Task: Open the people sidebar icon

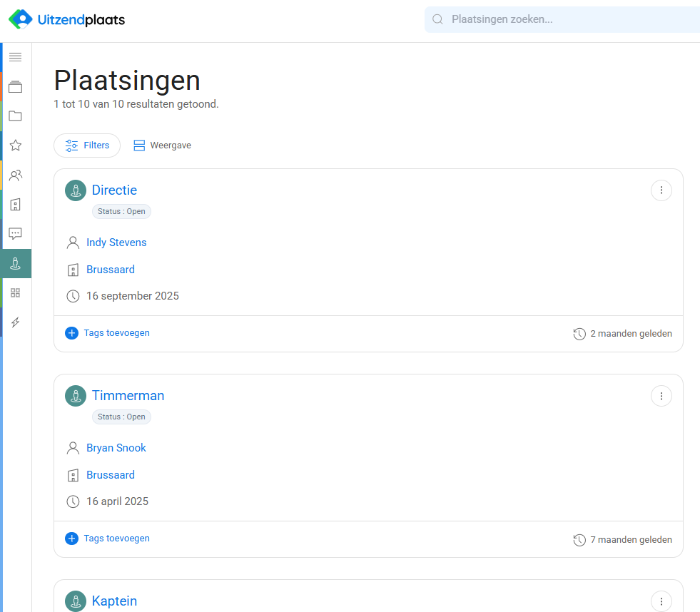Action: click(x=16, y=175)
